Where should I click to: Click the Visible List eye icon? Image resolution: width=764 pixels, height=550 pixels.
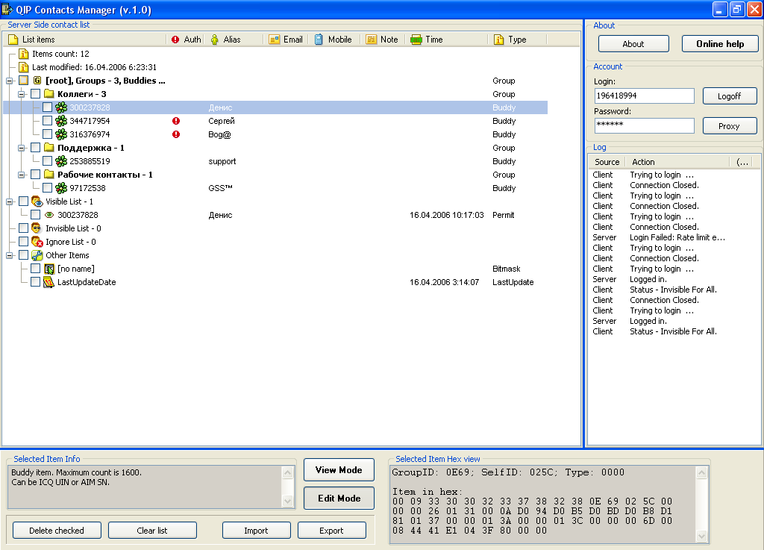(37, 201)
